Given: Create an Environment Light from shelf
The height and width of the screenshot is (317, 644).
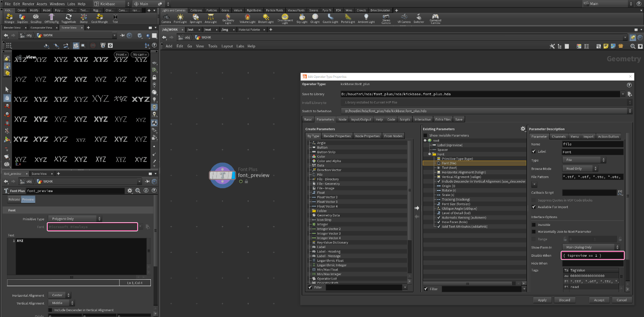Looking at the screenshot, I should tap(285, 18).
